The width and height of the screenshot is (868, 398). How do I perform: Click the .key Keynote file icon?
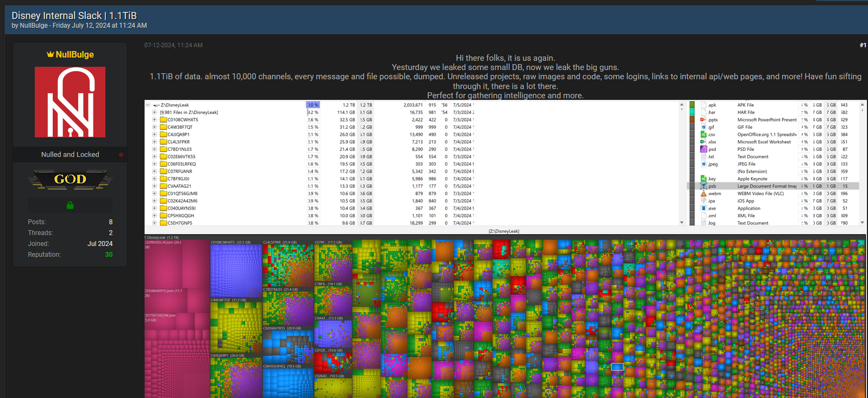[703, 179]
